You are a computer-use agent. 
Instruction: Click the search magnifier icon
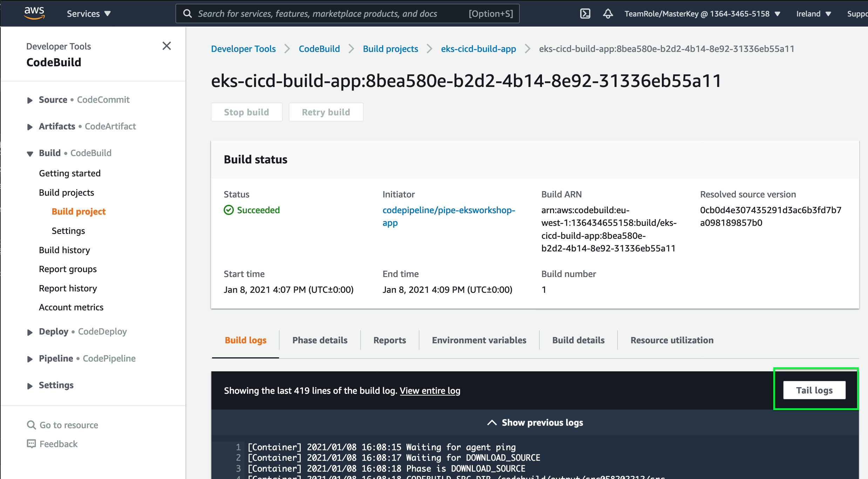click(188, 13)
